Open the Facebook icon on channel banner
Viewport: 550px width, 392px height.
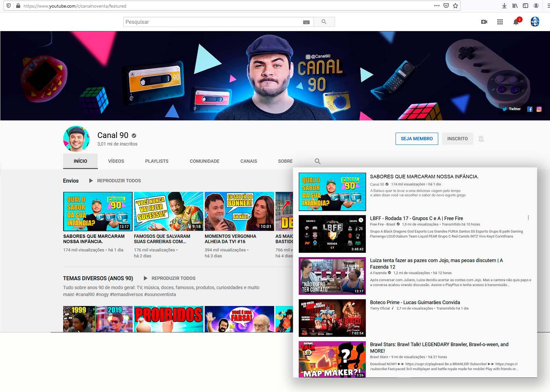coord(530,109)
